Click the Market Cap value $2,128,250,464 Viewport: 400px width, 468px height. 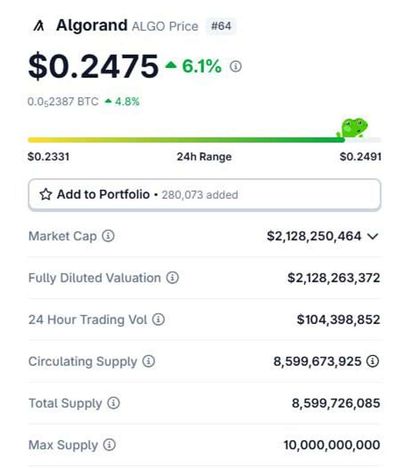point(314,236)
